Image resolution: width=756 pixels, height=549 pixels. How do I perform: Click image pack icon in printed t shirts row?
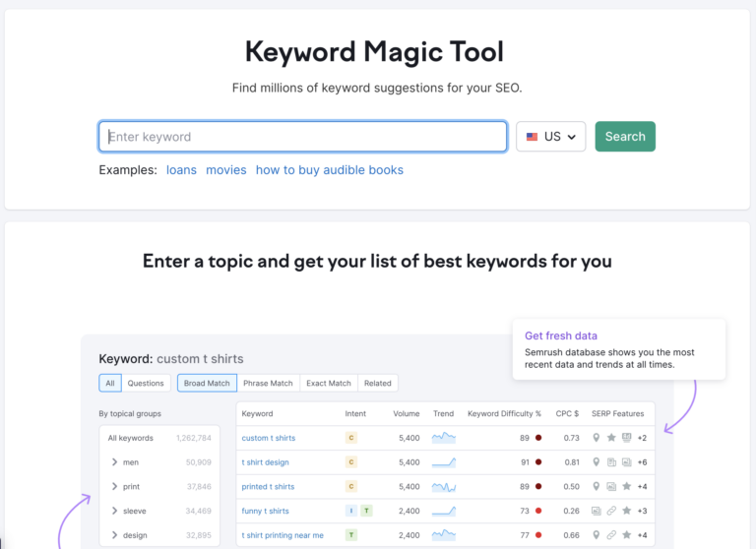(x=611, y=486)
